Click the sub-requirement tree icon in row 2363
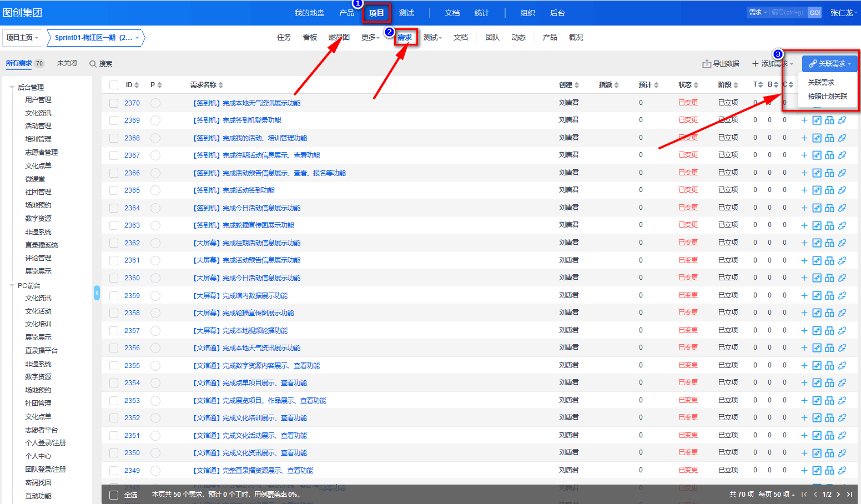 click(x=829, y=225)
